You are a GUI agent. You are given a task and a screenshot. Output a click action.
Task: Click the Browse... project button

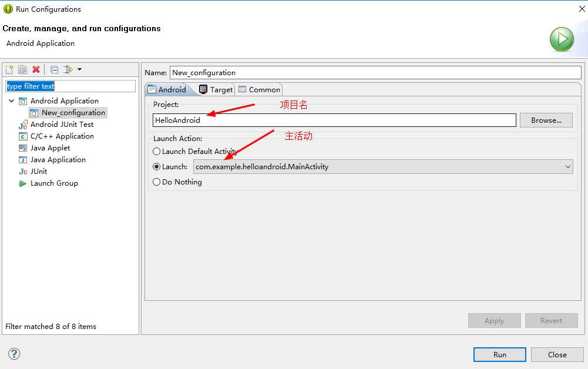(546, 120)
